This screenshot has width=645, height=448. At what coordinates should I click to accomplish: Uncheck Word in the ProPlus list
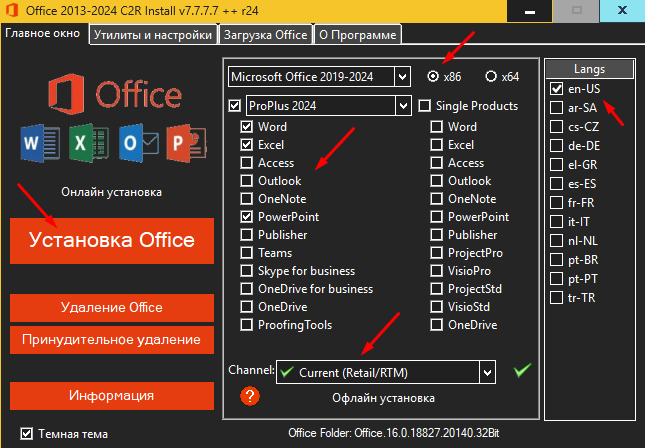coord(246,127)
